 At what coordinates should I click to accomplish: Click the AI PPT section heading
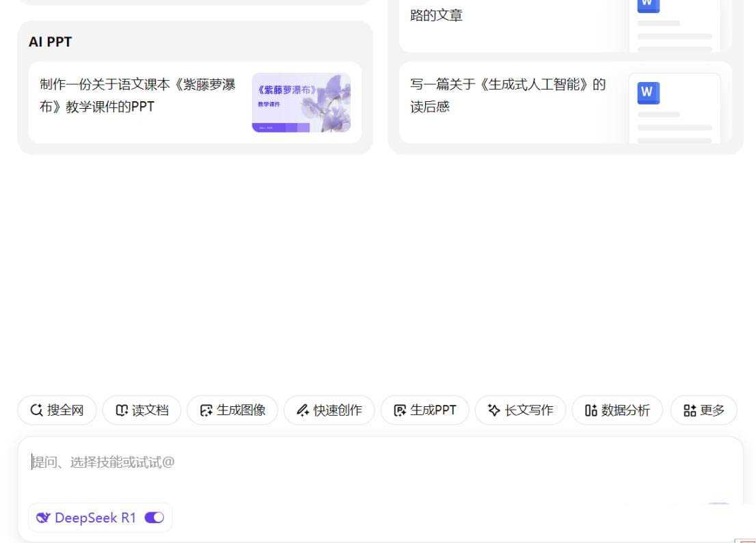click(x=50, y=42)
